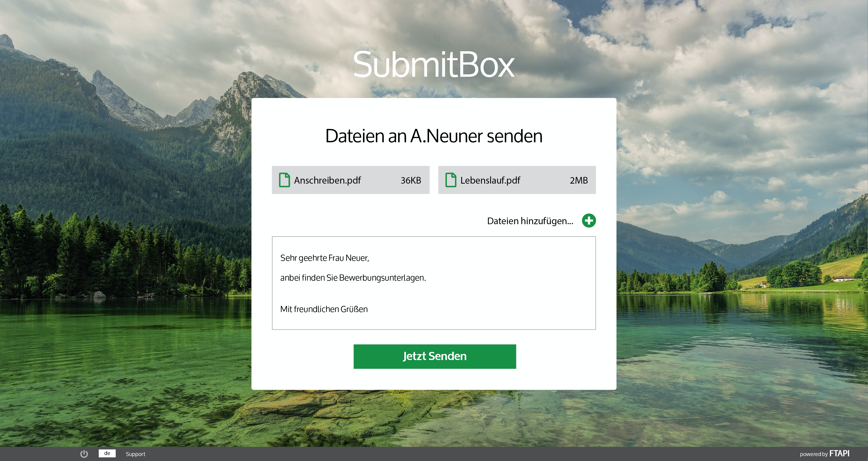Place cursor in 'anbei finden Sie Bewerbungsunterlagen' line
The image size is (868, 461).
coord(353,278)
